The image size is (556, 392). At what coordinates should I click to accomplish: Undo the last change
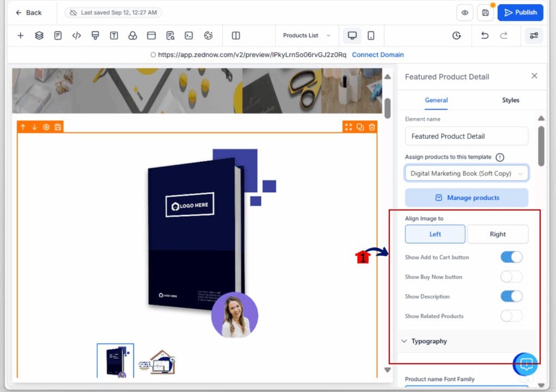pyautogui.click(x=485, y=35)
